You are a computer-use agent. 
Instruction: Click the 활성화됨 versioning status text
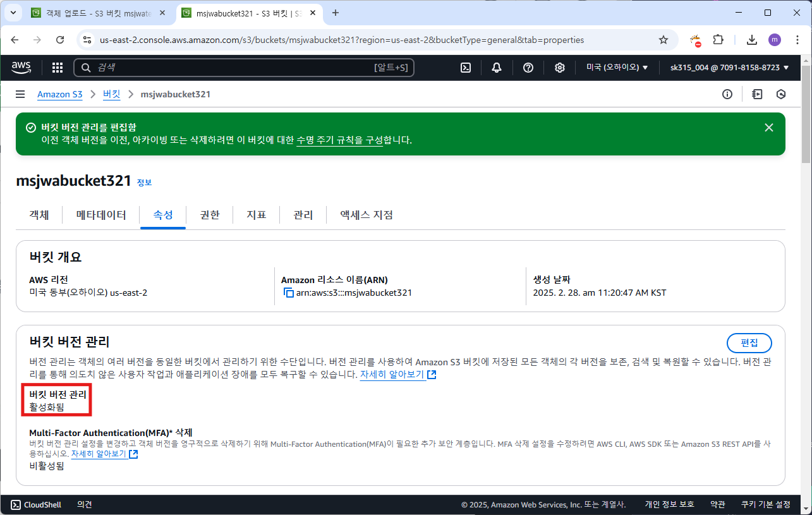pyautogui.click(x=47, y=407)
